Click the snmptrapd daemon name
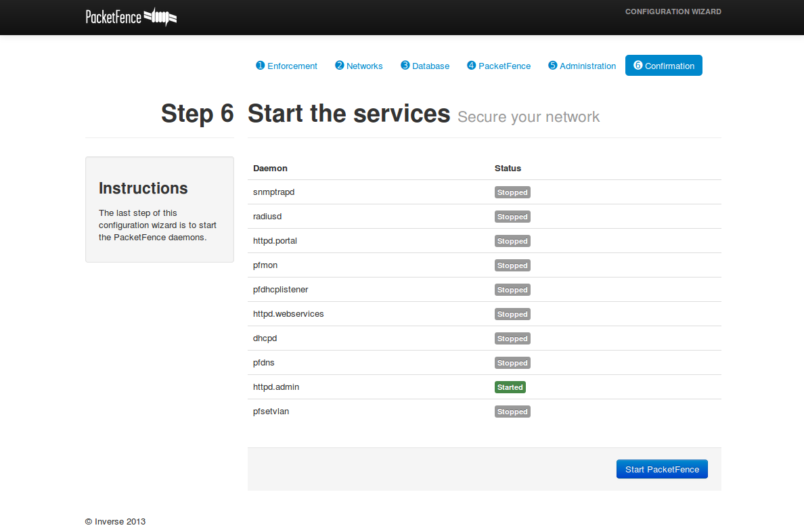The height and width of the screenshot is (532, 804). coord(274,192)
